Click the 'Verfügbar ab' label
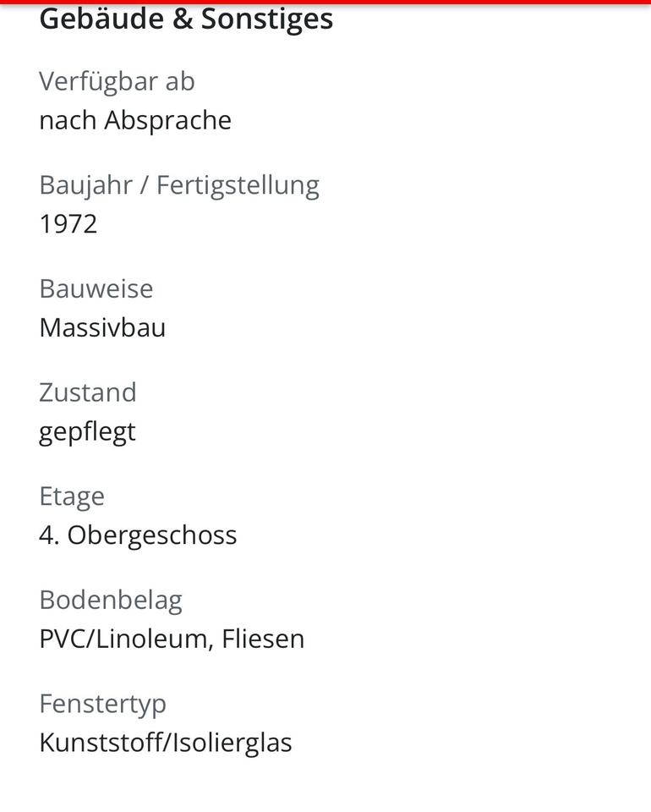 point(117,81)
